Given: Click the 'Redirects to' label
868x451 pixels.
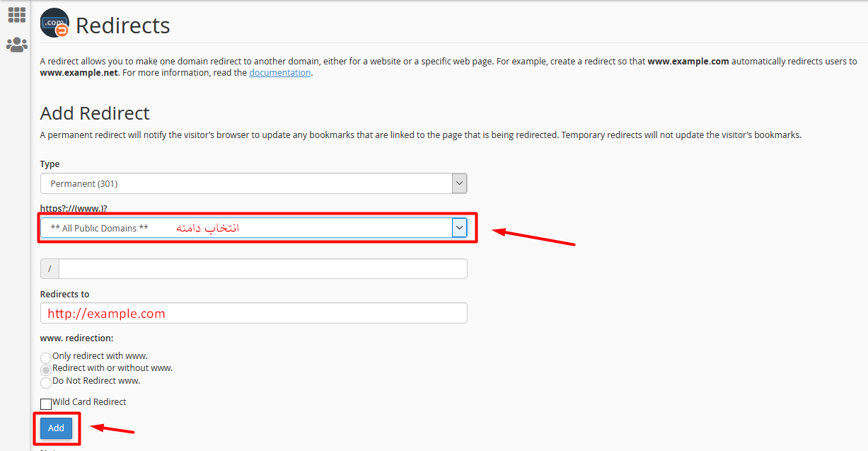Looking at the screenshot, I should 64,294.
